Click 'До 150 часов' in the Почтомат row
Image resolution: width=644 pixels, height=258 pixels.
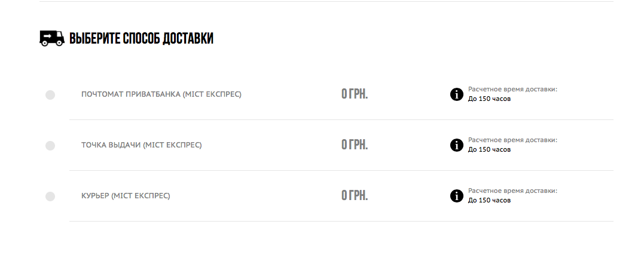(x=489, y=99)
